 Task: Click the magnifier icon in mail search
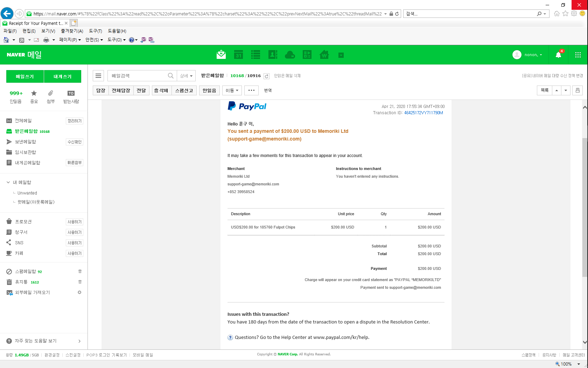170,76
